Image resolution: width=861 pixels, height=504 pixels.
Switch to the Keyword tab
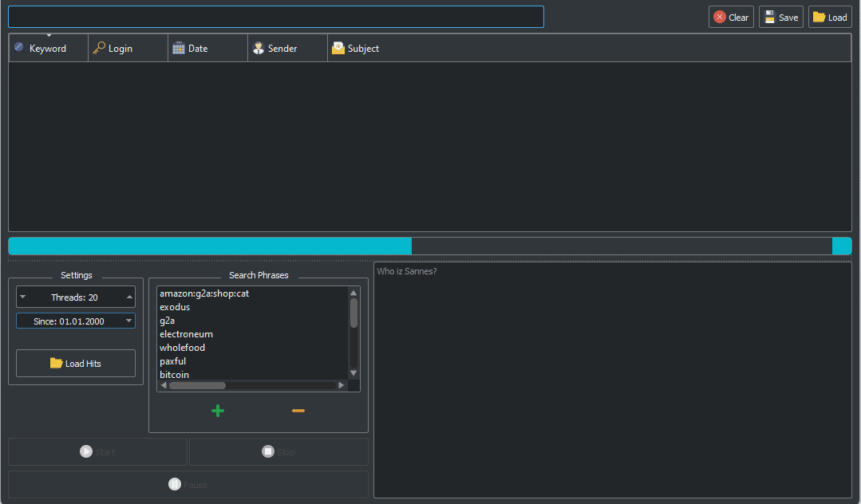tap(48, 47)
